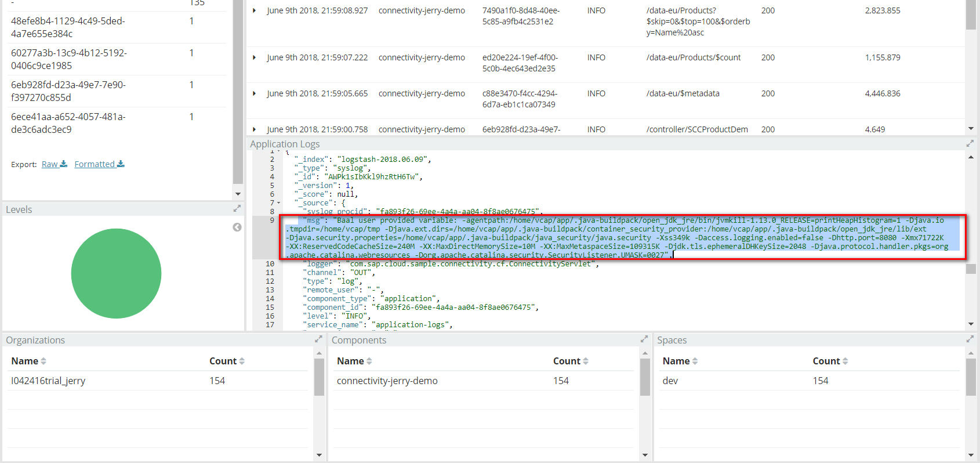Select correlation ID 48efe8b4-1129-4c49-5ded-4a7e655e384c
Screen dimensions: 980x463
coord(68,27)
